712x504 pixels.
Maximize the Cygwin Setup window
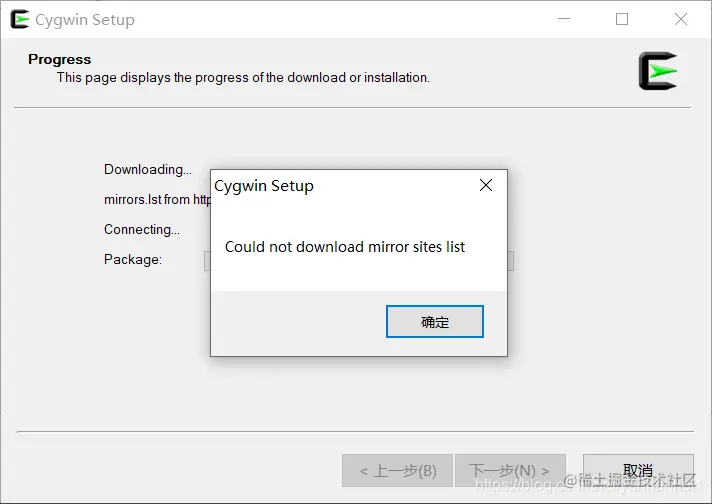(622, 19)
